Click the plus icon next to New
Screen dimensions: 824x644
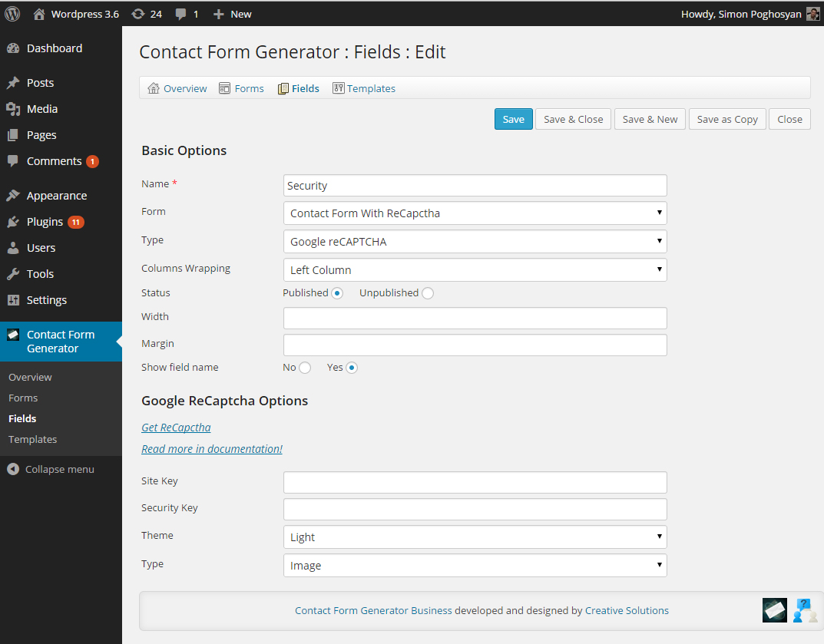219,14
